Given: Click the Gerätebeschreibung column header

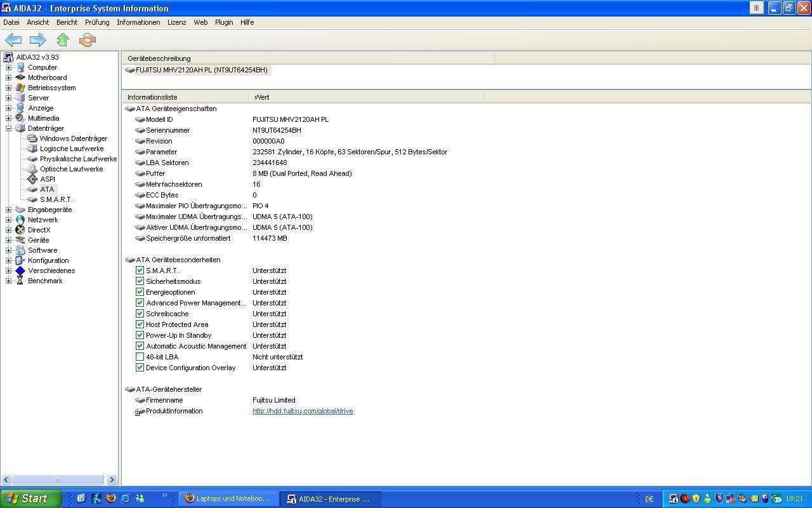Looking at the screenshot, I should click(308, 58).
